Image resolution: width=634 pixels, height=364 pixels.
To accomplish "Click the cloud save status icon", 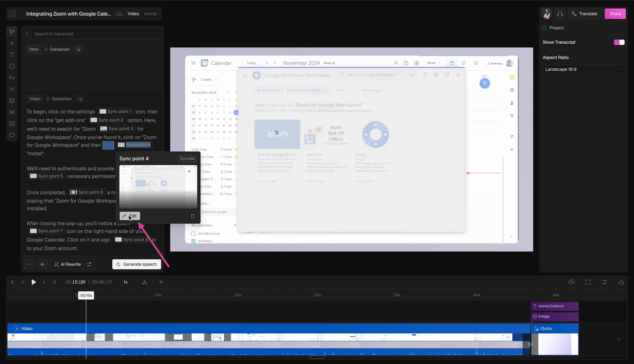I will tap(119, 14).
